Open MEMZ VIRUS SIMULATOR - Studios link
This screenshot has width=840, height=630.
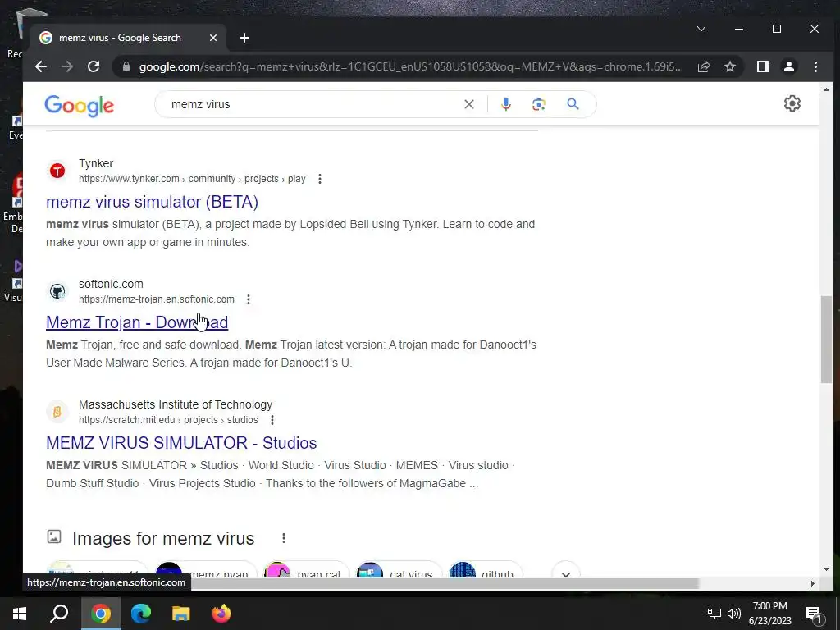coord(181,443)
